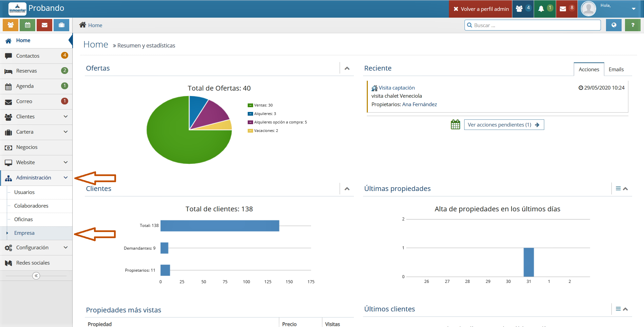This screenshot has height=327, width=644.
Task: Click the Home breadcrumb link
Action: [x=95, y=25]
